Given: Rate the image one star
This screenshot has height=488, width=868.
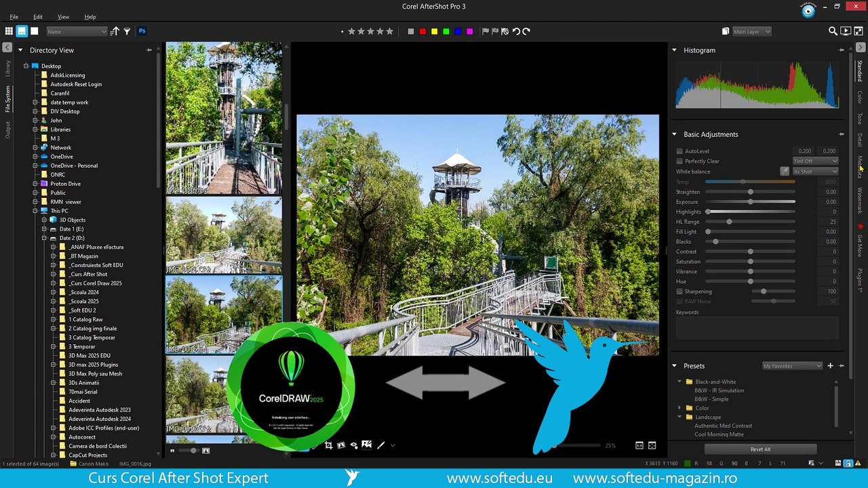Looking at the screenshot, I should coord(351,31).
